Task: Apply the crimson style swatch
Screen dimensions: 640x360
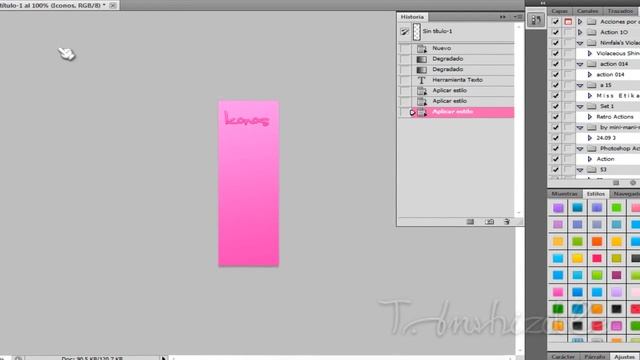Action: pyautogui.click(x=597, y=258)
